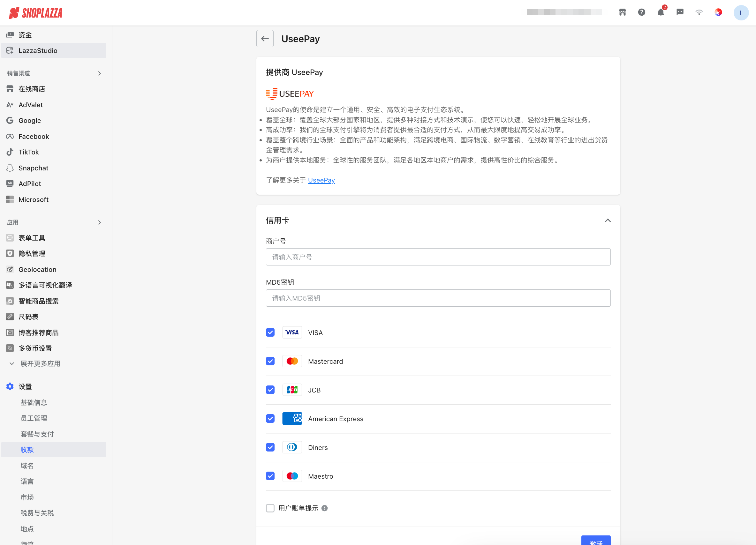Click the info icon beside 用户账单提示
756x545 pixels.
coord(324,508)
